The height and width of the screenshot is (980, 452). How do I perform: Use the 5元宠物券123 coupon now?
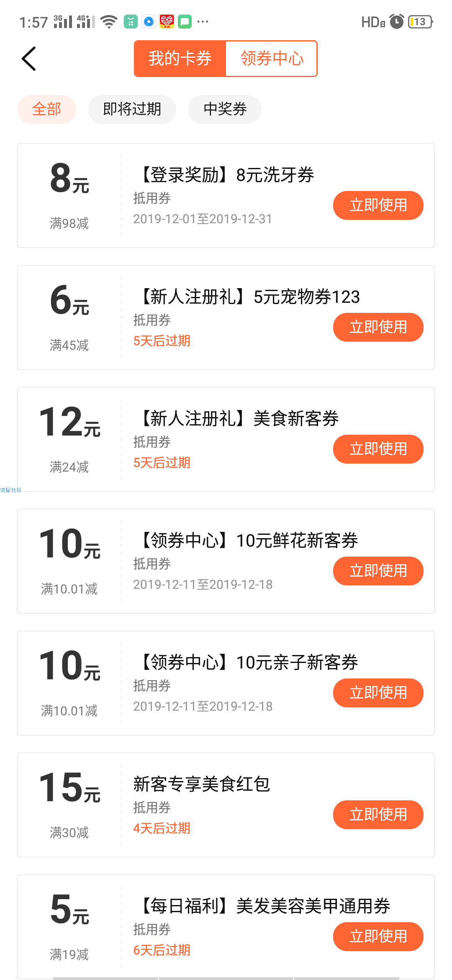[x=378, y=327]
